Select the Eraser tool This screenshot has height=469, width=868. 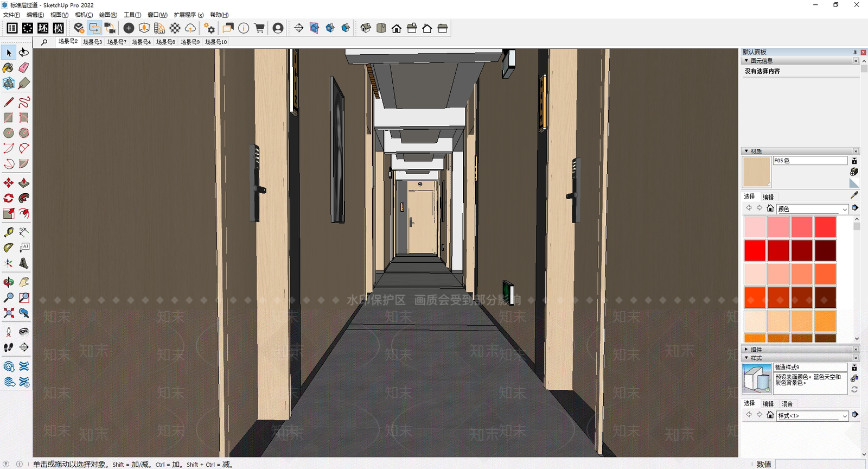click(x=24, y=68)
